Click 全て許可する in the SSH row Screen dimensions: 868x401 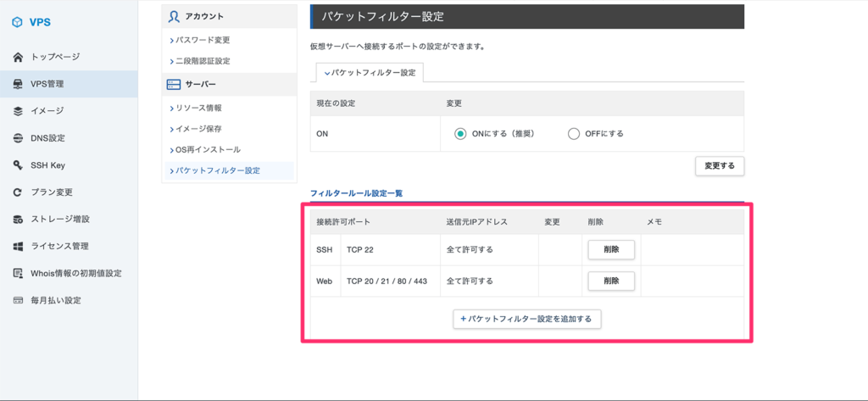pyautogui.click(x=470, y=250)
